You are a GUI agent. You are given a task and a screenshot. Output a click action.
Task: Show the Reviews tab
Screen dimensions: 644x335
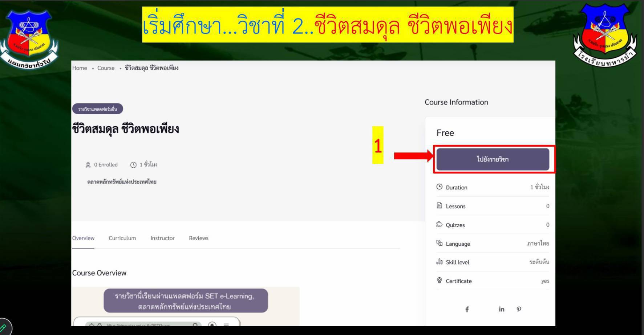(198, 238)
